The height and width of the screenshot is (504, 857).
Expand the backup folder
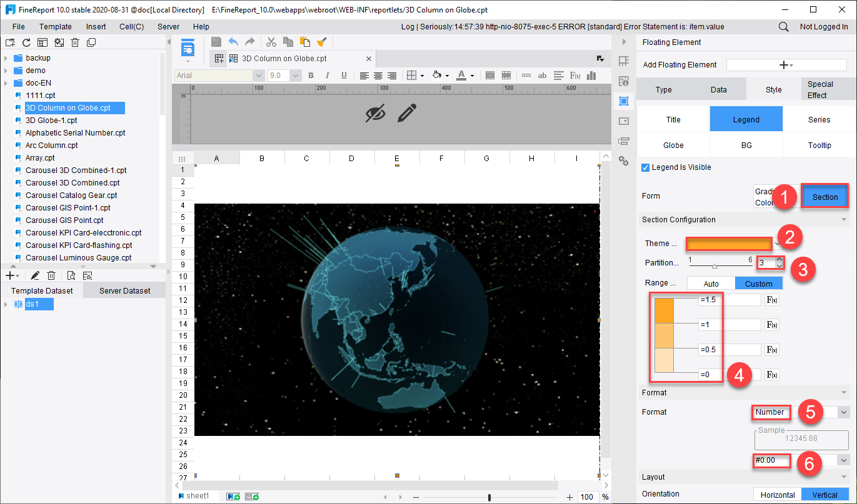click(6, 58)
